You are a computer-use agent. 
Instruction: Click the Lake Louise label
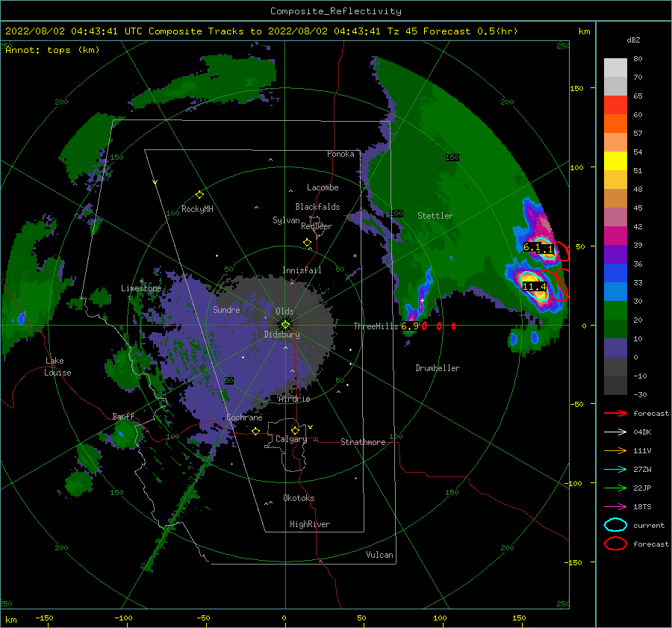click(x=57, y=367)
